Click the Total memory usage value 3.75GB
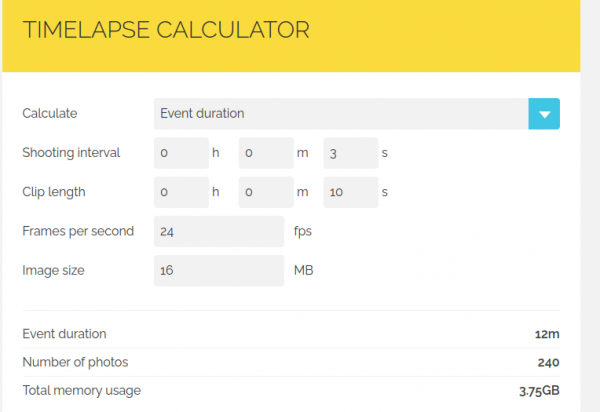This screenshot has height=412, width=600. pyautogui.click(x=538, y=391)
